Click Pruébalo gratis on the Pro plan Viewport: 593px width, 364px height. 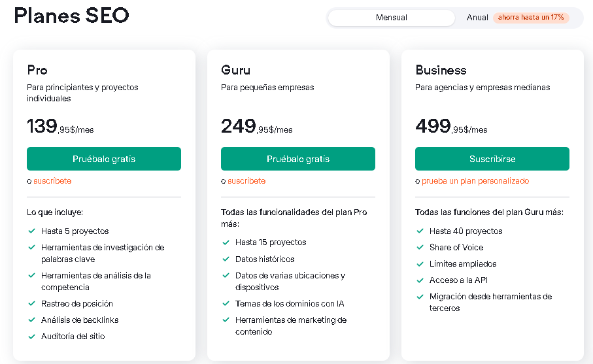coord(104,159)
